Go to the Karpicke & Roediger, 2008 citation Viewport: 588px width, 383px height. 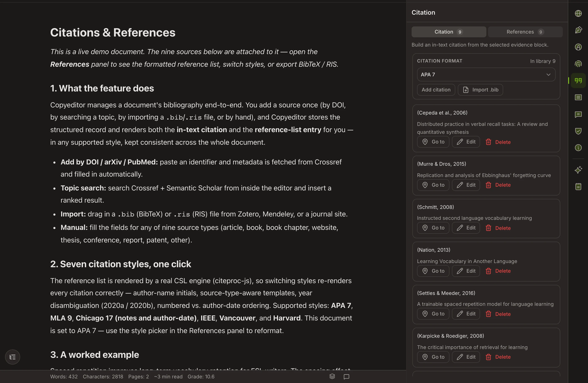433,357
